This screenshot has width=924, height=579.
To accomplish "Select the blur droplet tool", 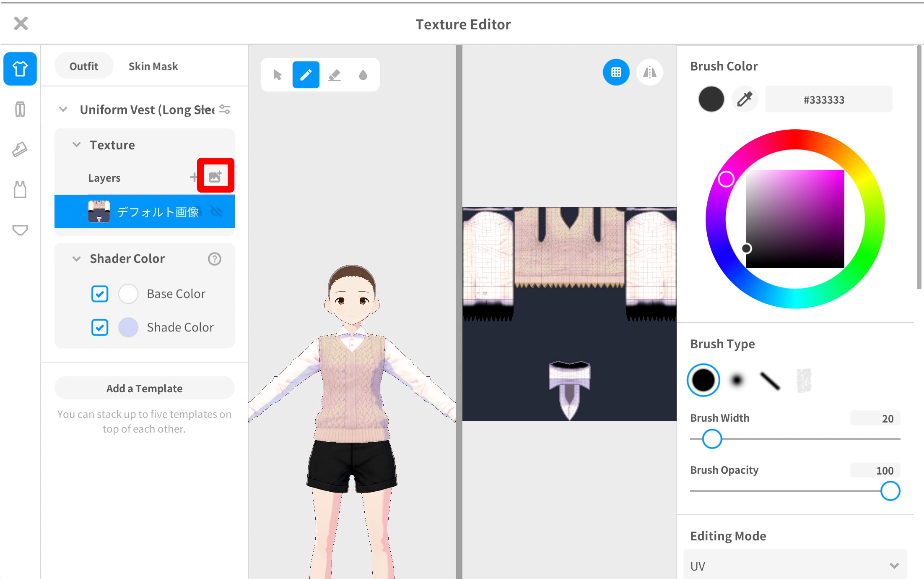I will pyautogui.click(x=363, y=75).
